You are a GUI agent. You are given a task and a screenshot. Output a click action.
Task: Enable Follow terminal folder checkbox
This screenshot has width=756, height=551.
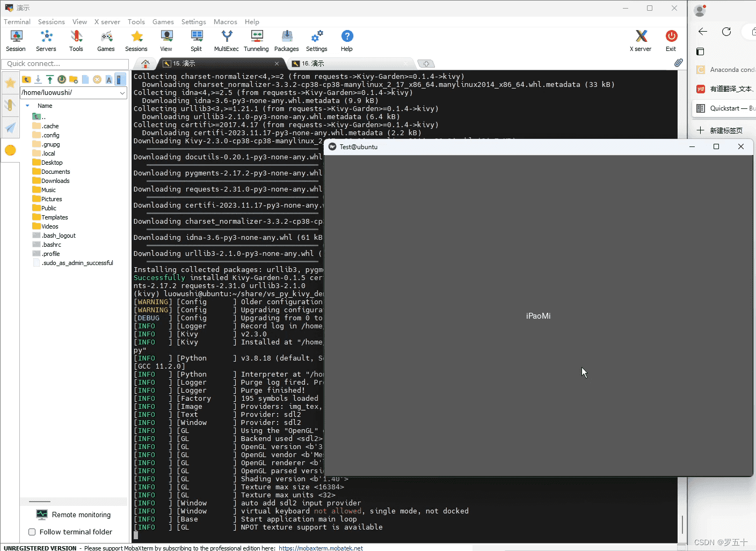[32, 532]
